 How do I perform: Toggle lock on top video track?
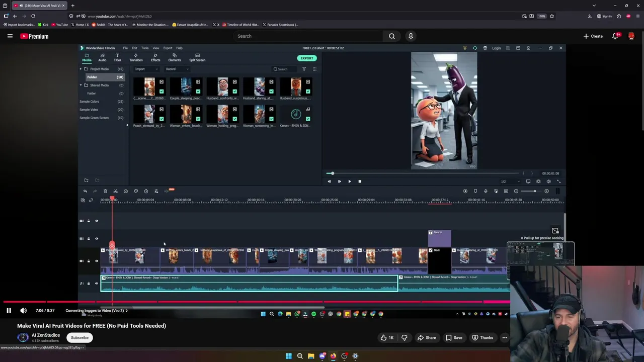tap(89, 221)
